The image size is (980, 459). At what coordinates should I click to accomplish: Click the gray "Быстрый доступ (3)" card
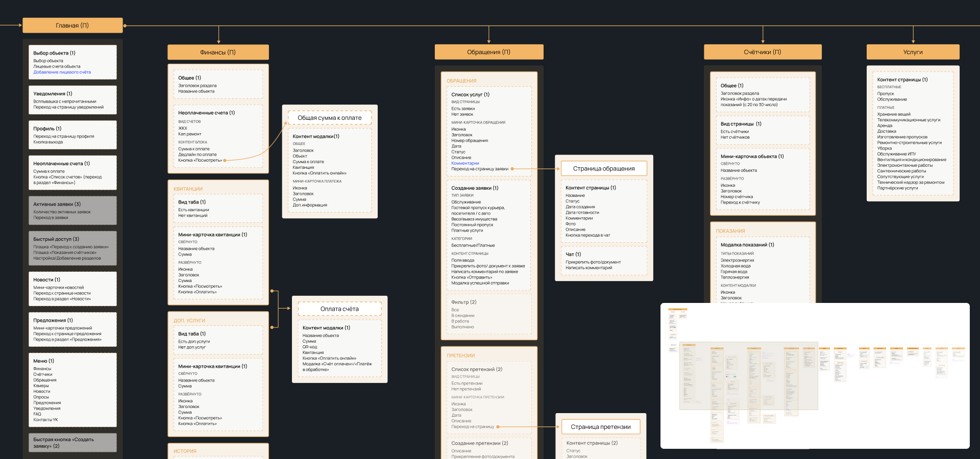(x=72, y=248)
